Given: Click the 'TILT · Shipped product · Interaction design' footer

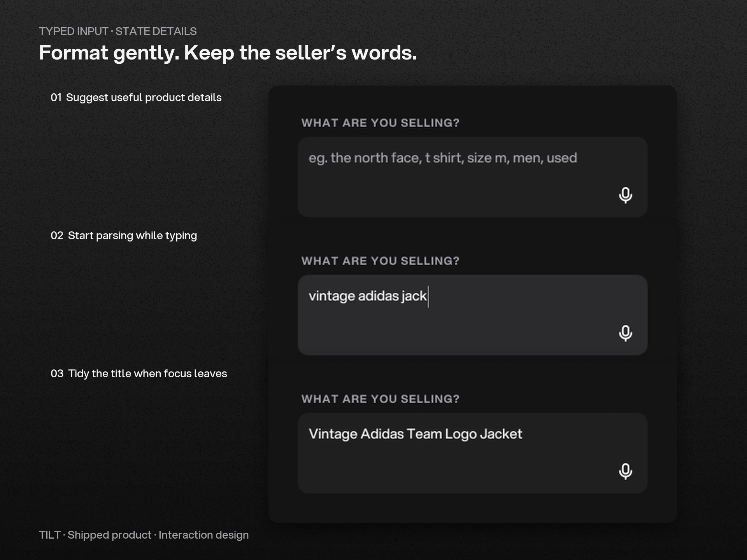Looking at the screenshot, I should 144,535.
